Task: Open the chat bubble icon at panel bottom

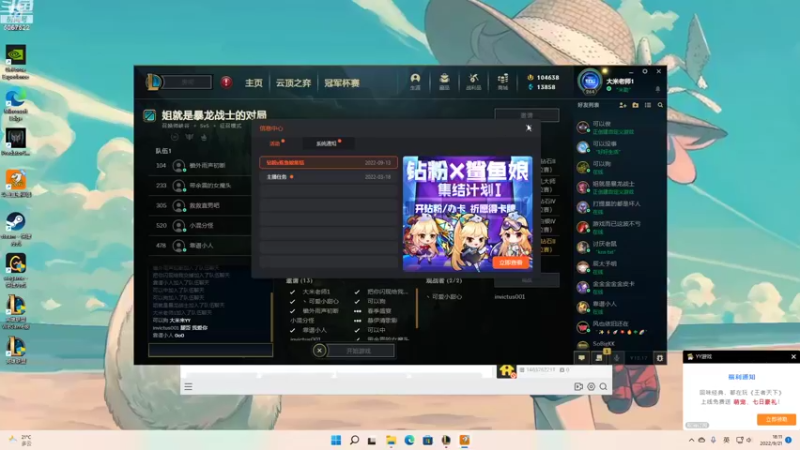Action: click(581, 358)
